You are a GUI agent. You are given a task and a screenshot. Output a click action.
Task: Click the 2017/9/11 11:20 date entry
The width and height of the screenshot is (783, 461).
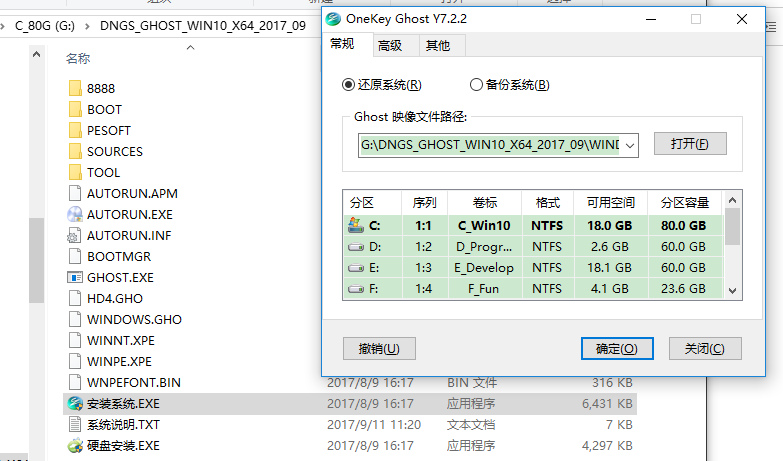click(x=374, y=425)
